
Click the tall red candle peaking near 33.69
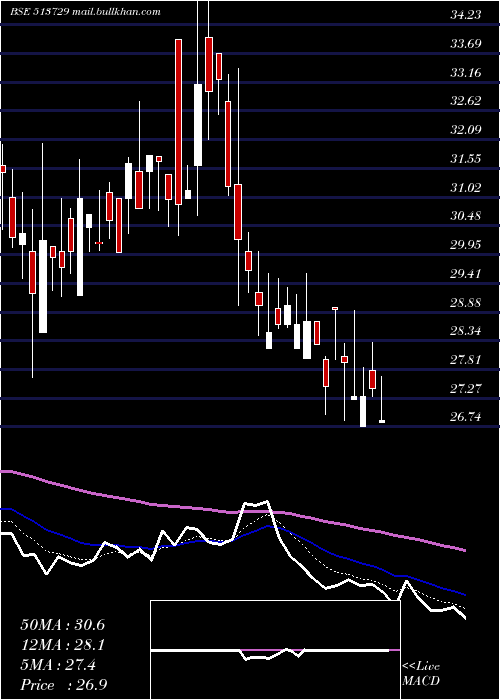179,122
